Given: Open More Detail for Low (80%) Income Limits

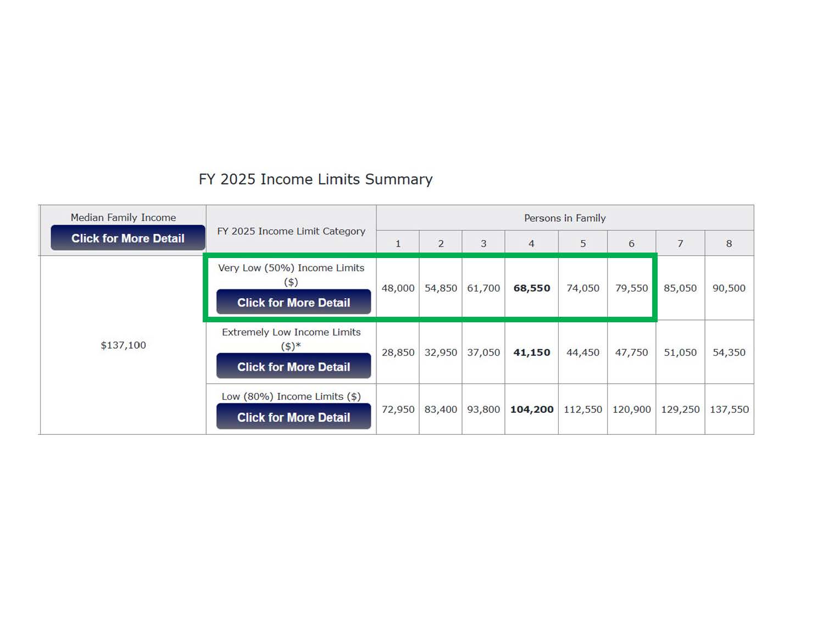Looking at the screenshot, I should point(293,417).
